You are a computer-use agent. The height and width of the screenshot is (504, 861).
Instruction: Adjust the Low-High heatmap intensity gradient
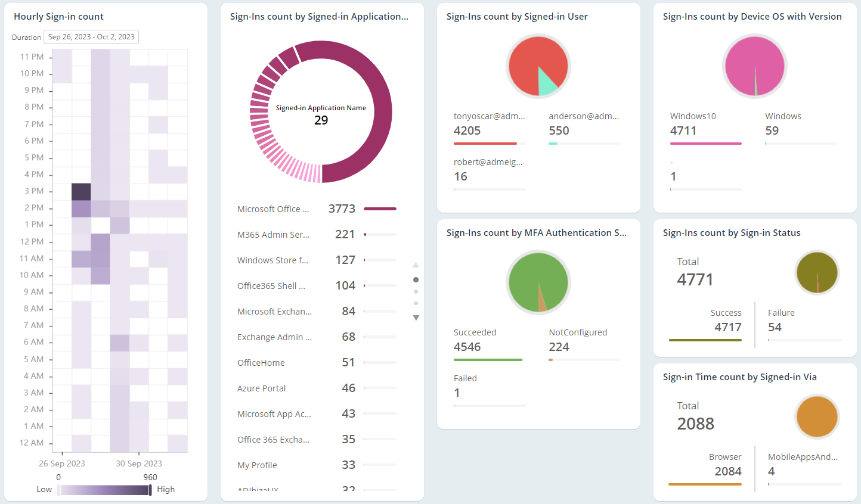(x=104, y=489)
